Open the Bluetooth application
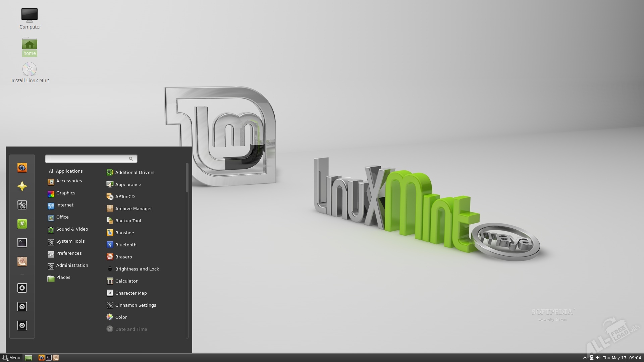 [x=126, y=245]
